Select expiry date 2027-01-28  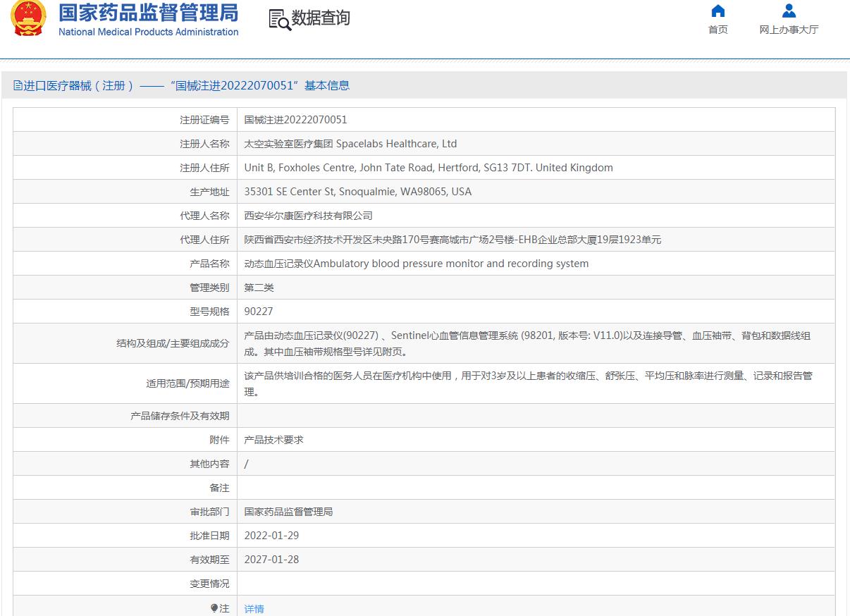click(271, 560)
